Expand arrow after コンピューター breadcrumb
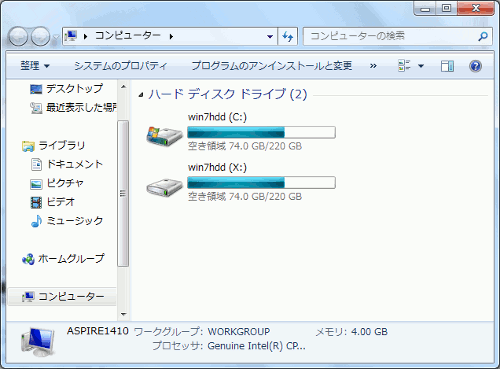Screen dimensions: 500x369 pyautogui.click(x=171, y=36)
